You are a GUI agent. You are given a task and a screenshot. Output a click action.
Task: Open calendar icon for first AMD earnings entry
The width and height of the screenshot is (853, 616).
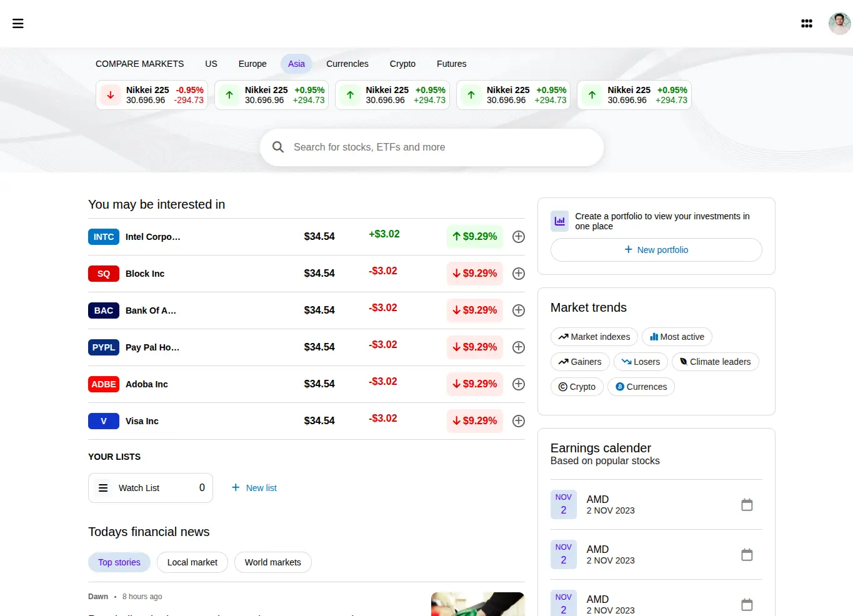747,504
